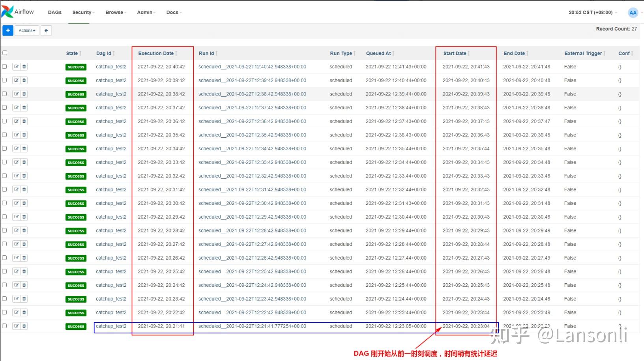Select the checkbox for run 20:36:42
The height and width of the screenshot is (361, 644).
[5, 121]
